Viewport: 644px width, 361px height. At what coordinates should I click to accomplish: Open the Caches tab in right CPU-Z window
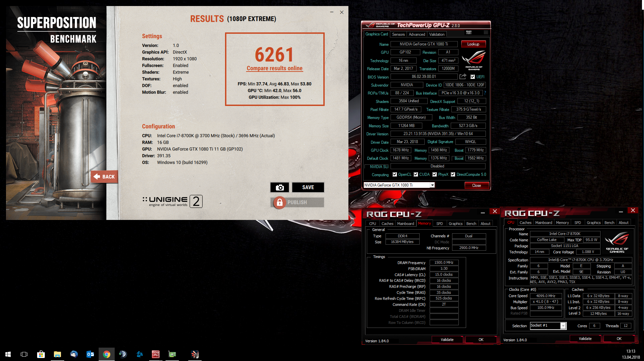tap(525, 223)
